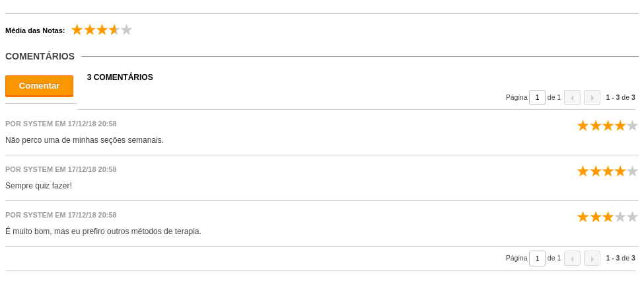Click the top pagination page number field
Image resolution: width=644 pixels, height=281 pixels.
(537, 97)
